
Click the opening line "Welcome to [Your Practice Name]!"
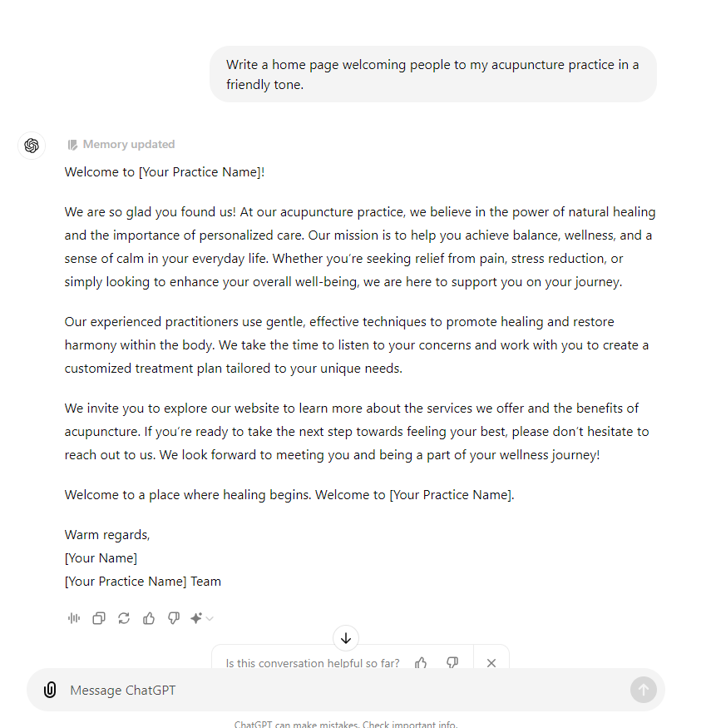(x=165, y=172)
